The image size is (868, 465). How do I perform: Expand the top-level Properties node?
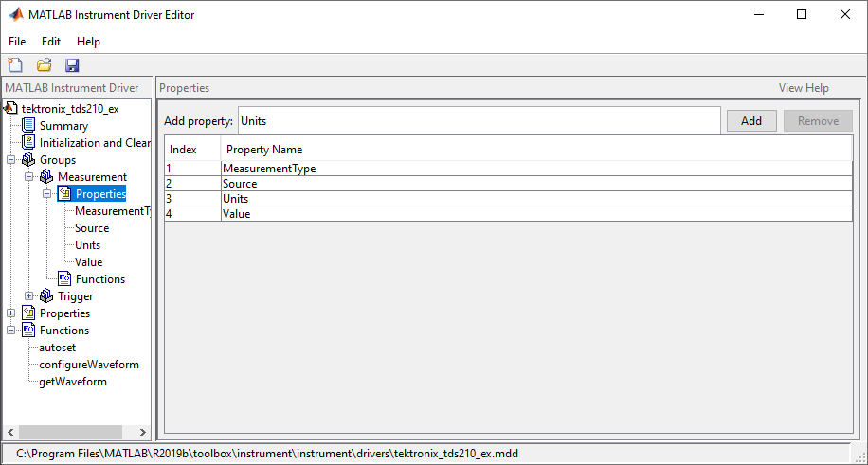point(11,313)
